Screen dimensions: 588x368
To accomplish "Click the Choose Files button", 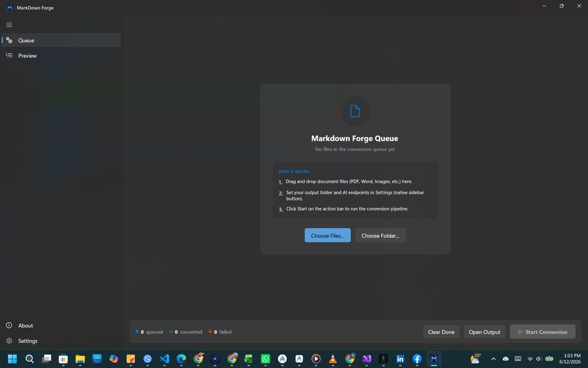I will coord(327,235).
